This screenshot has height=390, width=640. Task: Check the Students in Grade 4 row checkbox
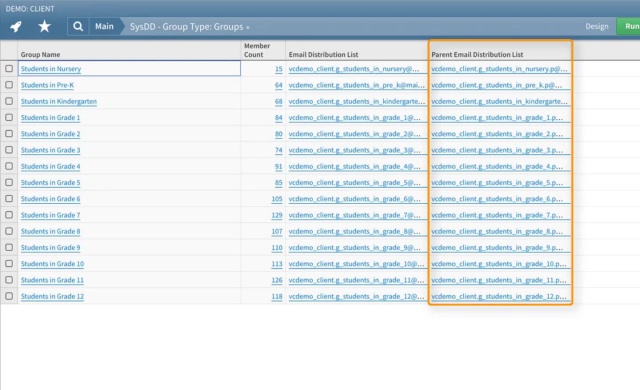click(x=9, y=166)
